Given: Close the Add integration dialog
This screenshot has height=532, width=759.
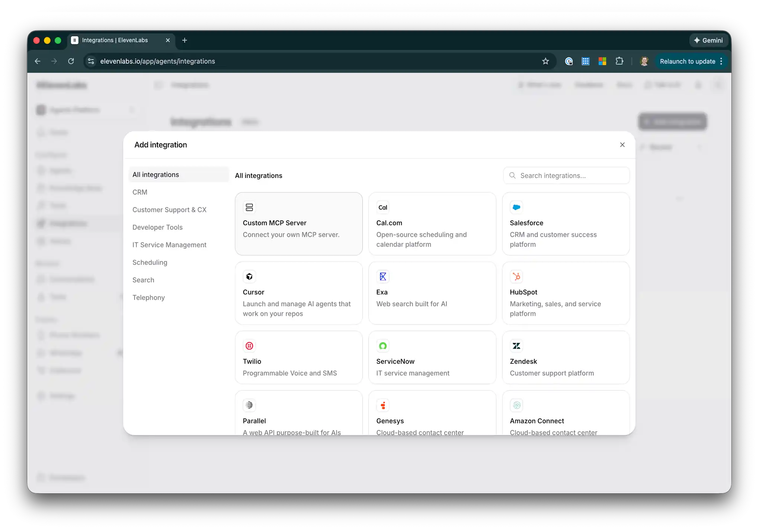Looking at the screenshot, I should tap(622, 145).
